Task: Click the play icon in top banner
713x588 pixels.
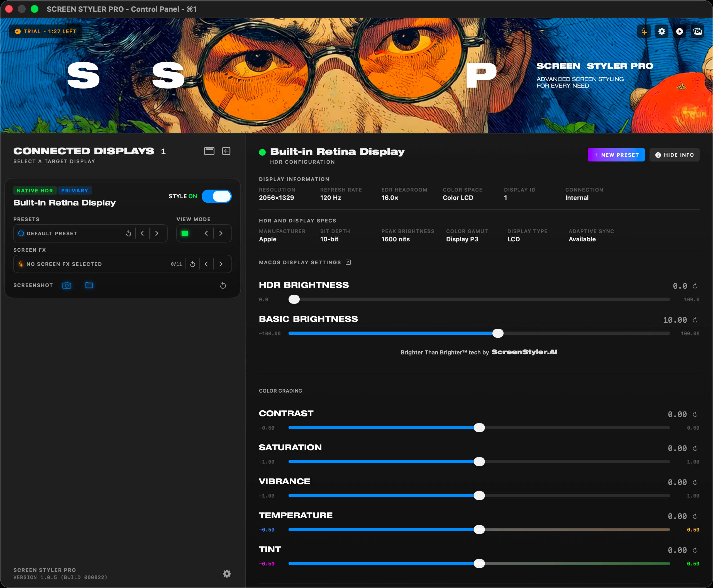Action: 680,31
